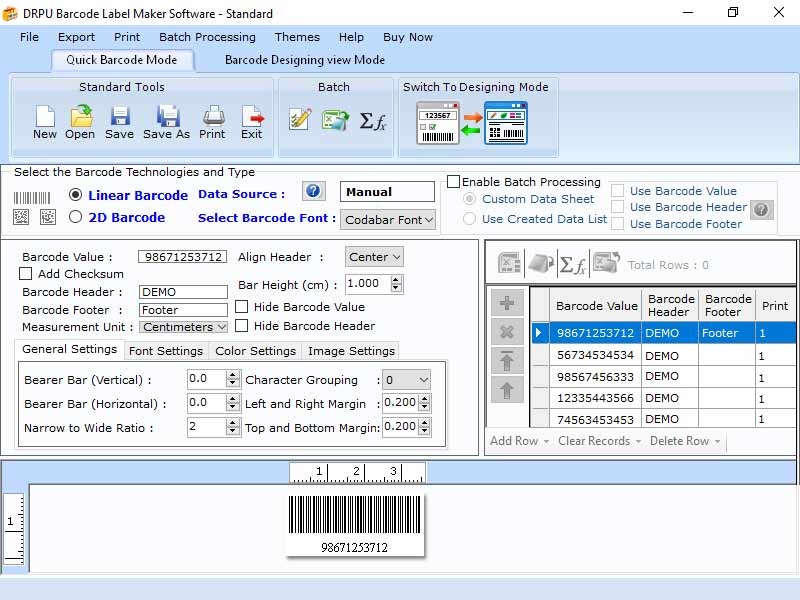This screenshot has width=800, height=600.
Task: Enable the Add Checksum checkbox
Action: pos(26,274)
